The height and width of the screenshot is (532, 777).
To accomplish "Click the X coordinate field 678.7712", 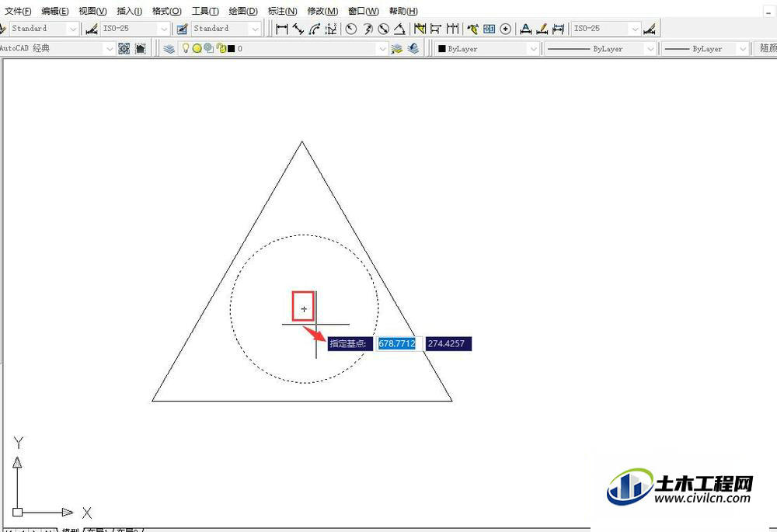I will click(399, 344).
